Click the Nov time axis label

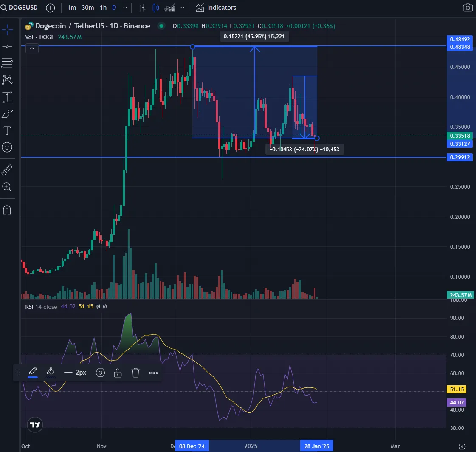(x=101, y=446)
